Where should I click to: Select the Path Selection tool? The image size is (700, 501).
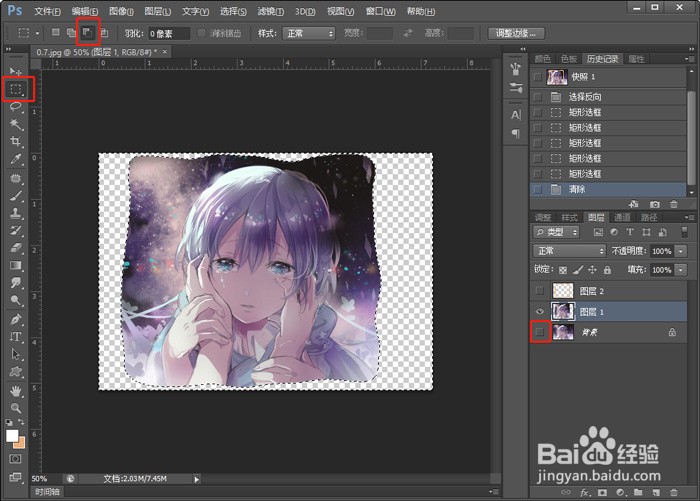pos(16,354)
